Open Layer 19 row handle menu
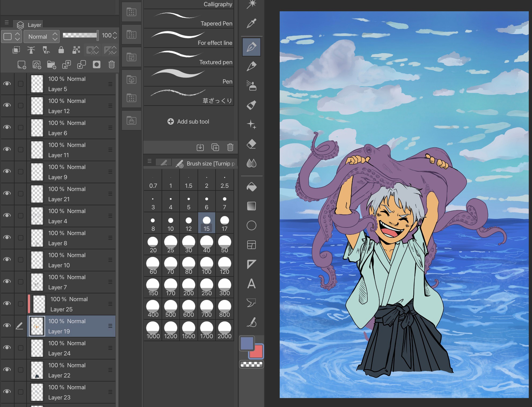Screen dimensions: 532x407 click(x=110, y=326)
